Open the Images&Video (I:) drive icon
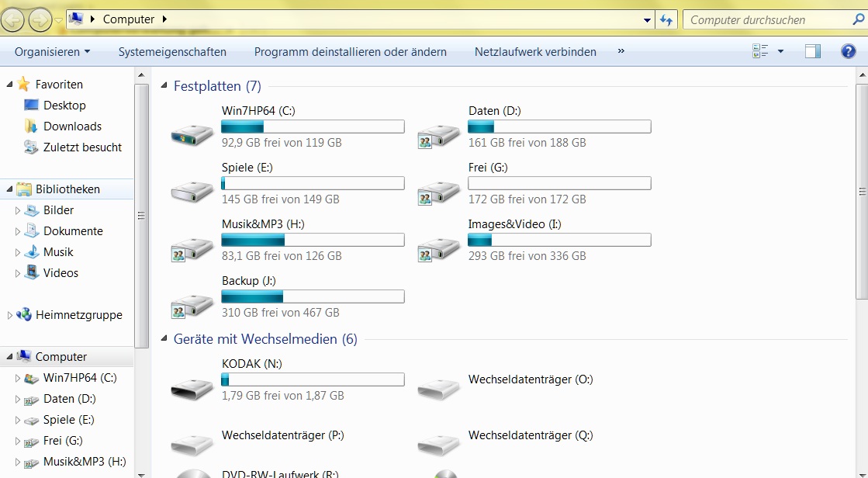868x478 pixels. (x=439, y=248)
